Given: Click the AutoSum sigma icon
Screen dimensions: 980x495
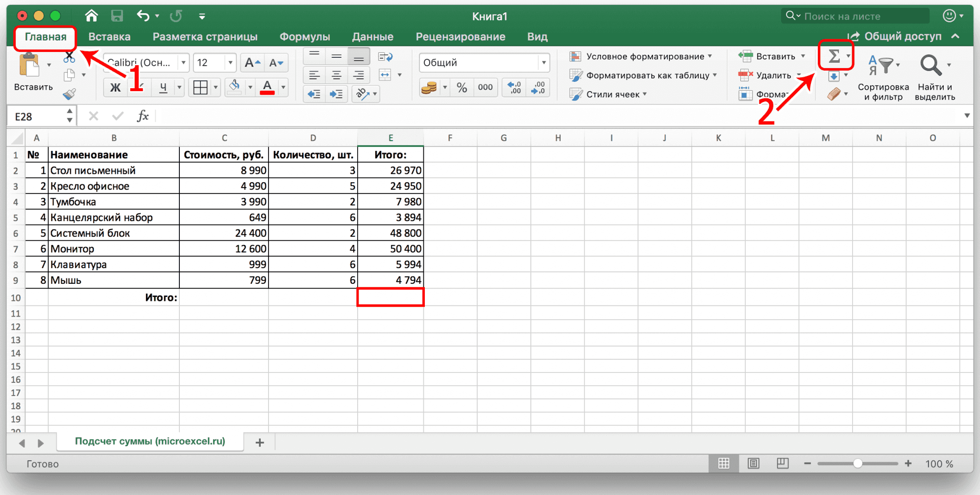Looking at the screenshot, I should 833,56.
